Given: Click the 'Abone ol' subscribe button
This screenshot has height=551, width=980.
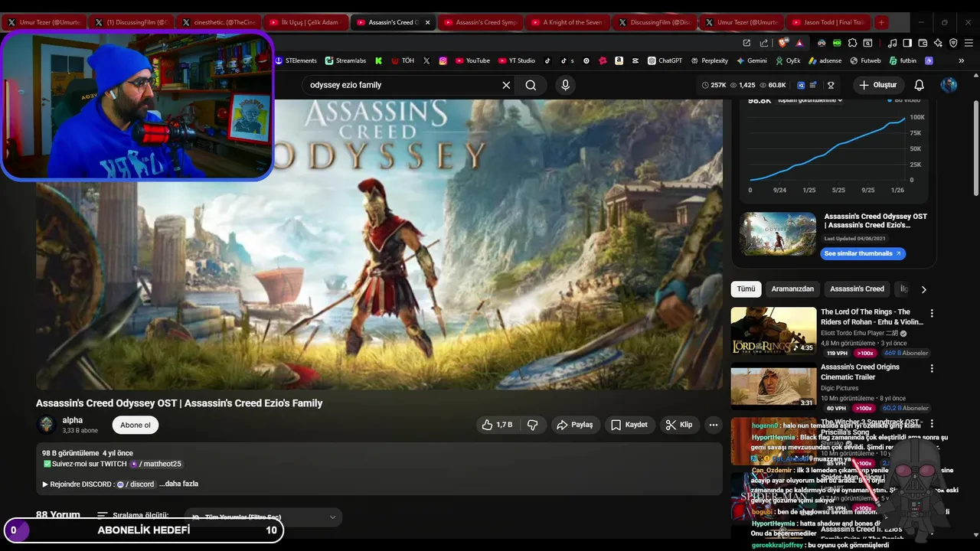Looking at the screenshot, I should [136, 425].
